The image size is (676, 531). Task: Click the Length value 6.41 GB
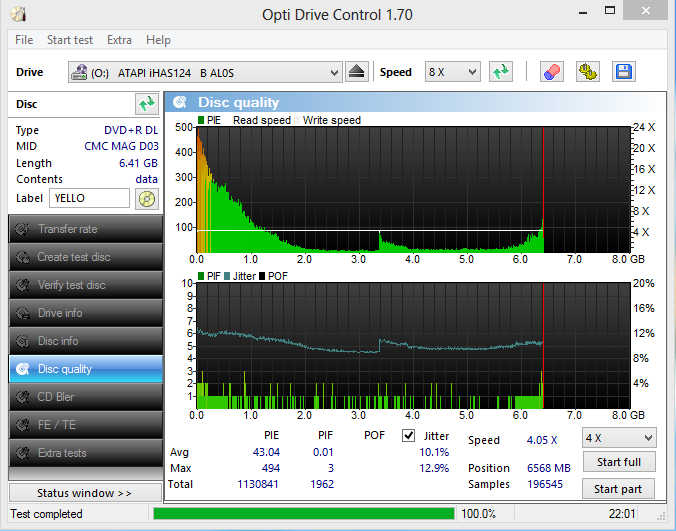[x=138, y=163]
